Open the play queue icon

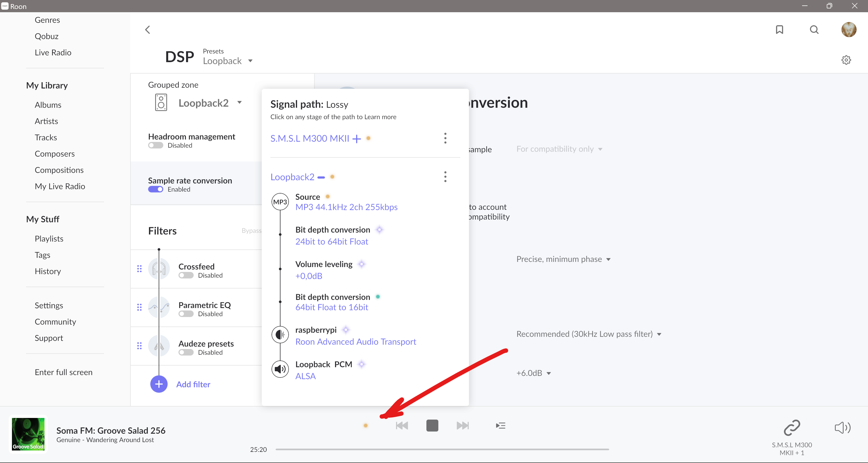click(x=501, y=426)
